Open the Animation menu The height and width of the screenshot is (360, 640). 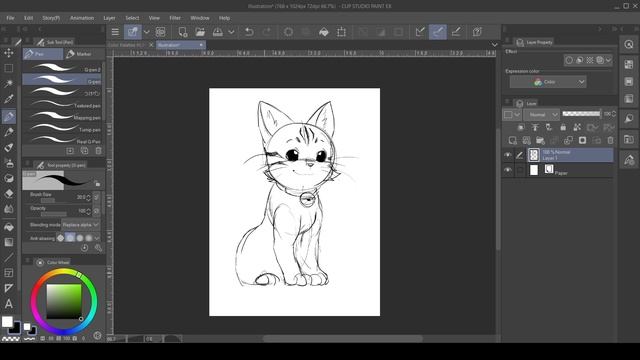pos(82,18)
